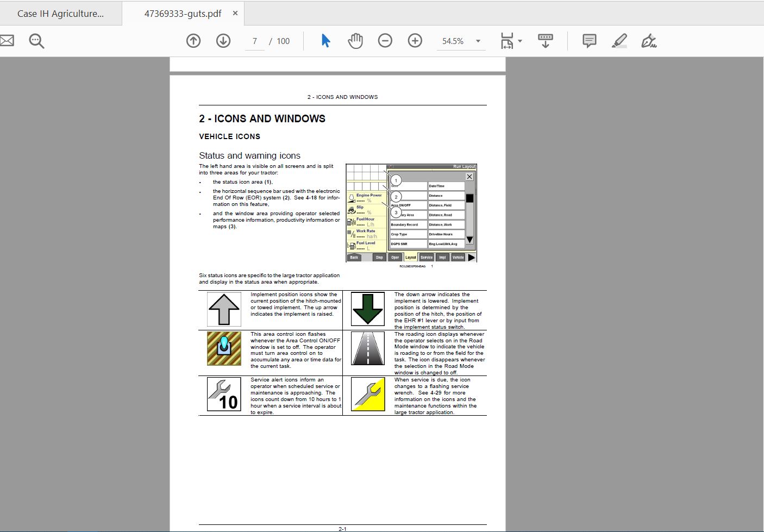The image size is (764, 532).
Task: Click the fit page width icon
Action: pyautogui.click(x=506, y=41)
